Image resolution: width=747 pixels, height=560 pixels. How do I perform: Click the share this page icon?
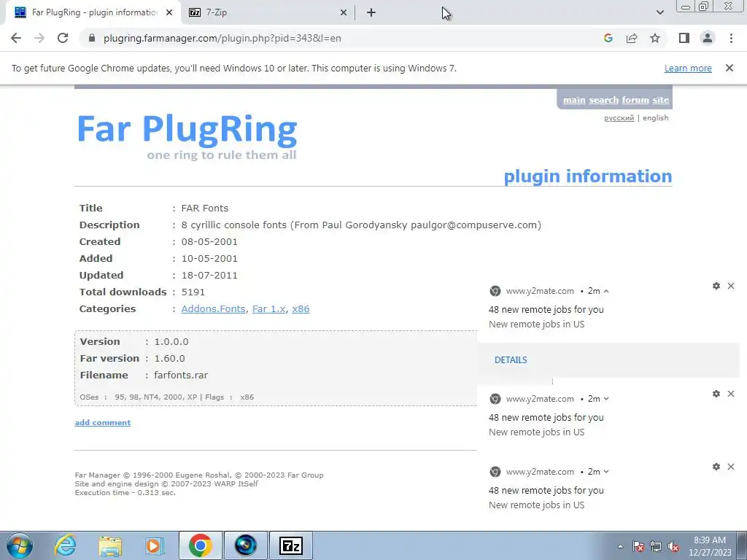tap(632, 38)
